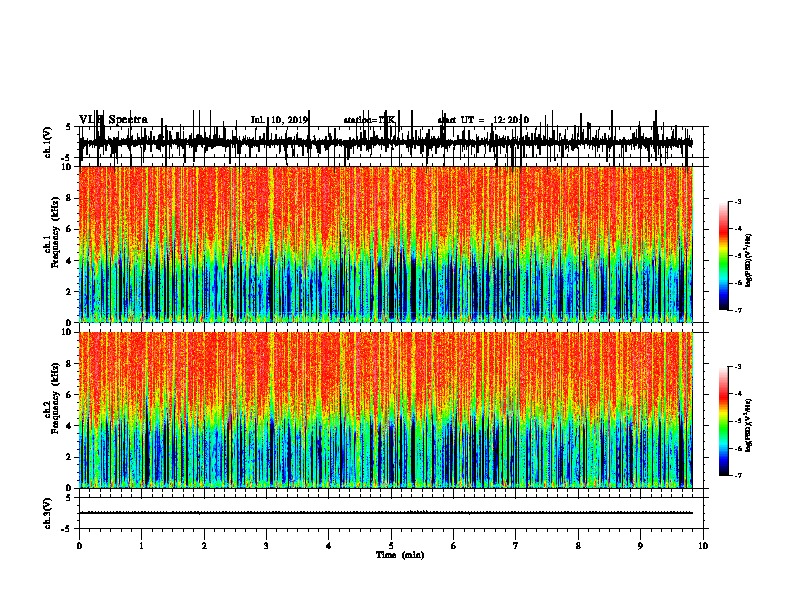Click the ch.2 color bar log(PSD) unit label
The height and width of the screenshot is (612, 792).
(x=749, y=425)
